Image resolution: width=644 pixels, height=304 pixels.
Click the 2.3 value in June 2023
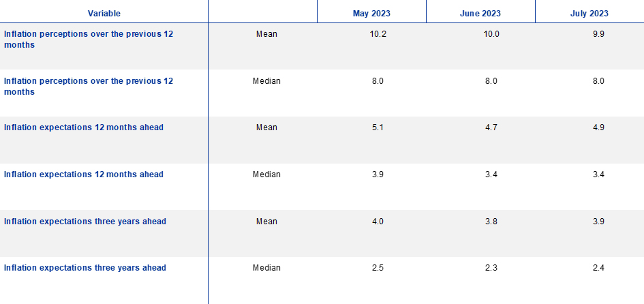click(491, 268)
